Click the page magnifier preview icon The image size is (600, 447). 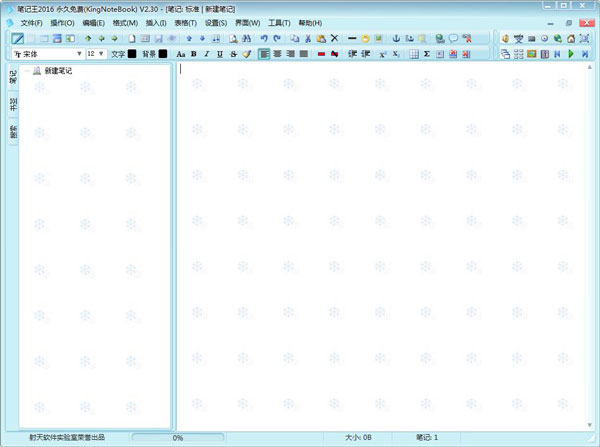(233, 38)
